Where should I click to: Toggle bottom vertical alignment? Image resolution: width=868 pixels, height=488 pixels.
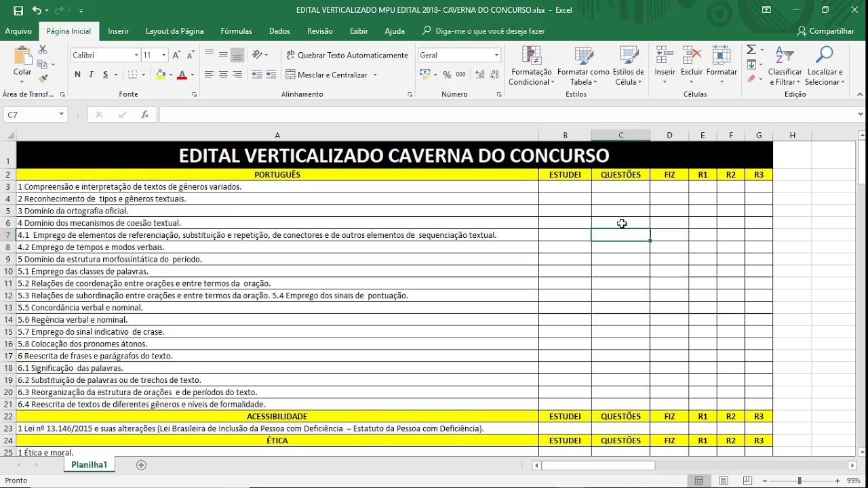coord(237,55)
